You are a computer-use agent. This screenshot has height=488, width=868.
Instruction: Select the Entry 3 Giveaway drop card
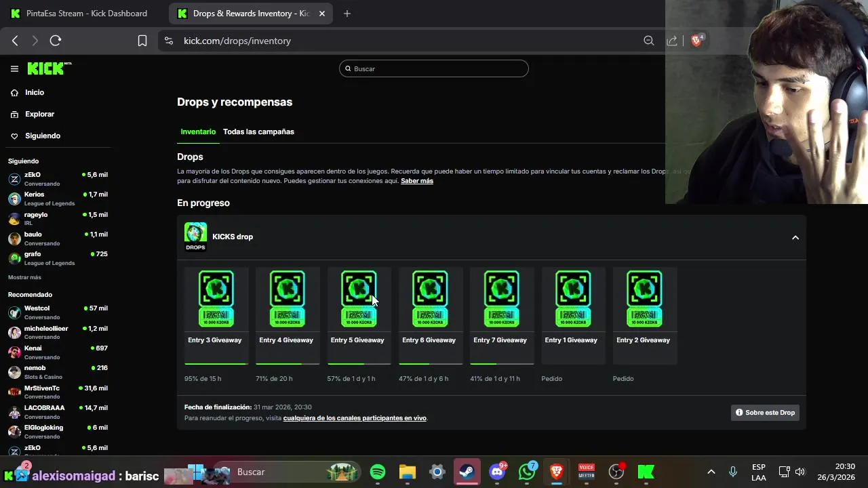[x=216, y=316]
